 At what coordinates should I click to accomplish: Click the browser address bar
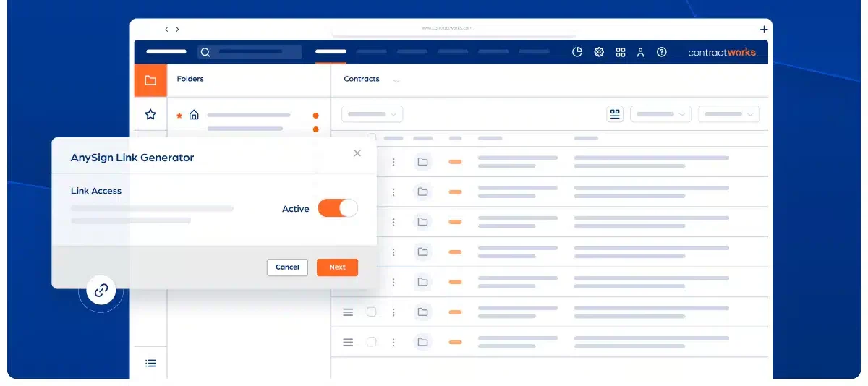[x=454, y=29]
